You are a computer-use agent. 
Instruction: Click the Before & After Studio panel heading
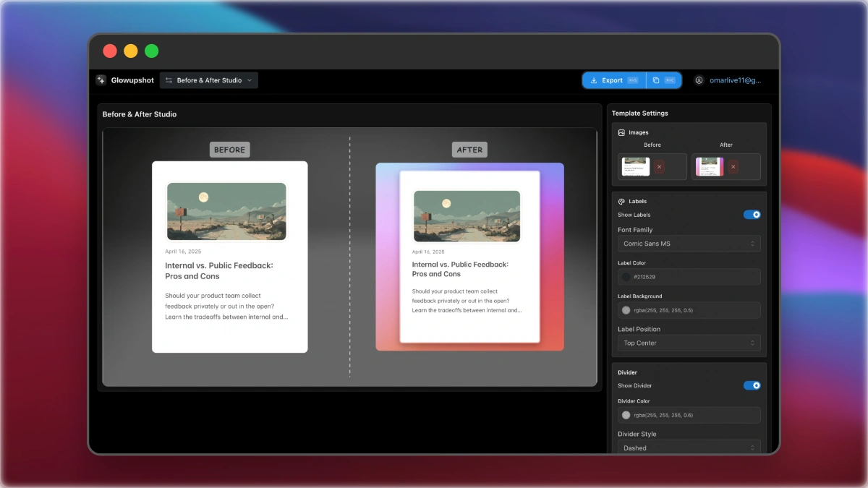pyautogui.click(x=140, y=114)
